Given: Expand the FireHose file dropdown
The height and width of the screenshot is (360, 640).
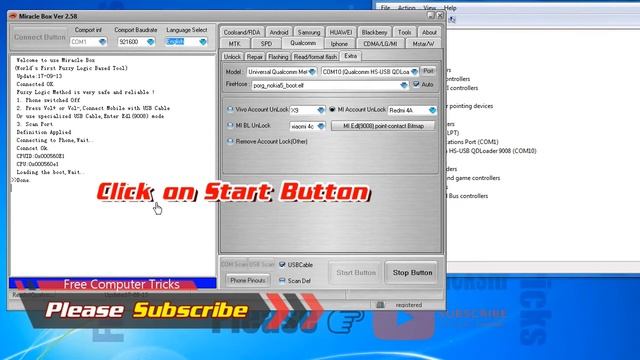Looking at the screenshot, I should [404, 85].
